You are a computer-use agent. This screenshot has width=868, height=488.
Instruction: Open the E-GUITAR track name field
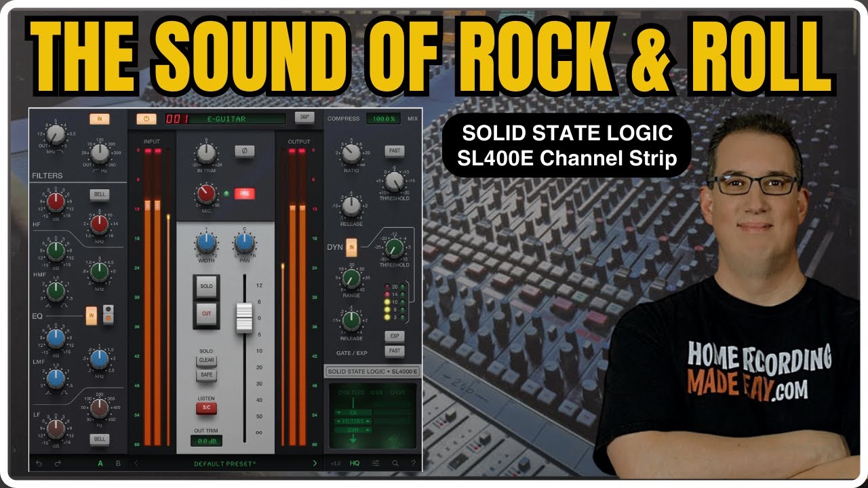pyautogui.click(x=226, y=119)
